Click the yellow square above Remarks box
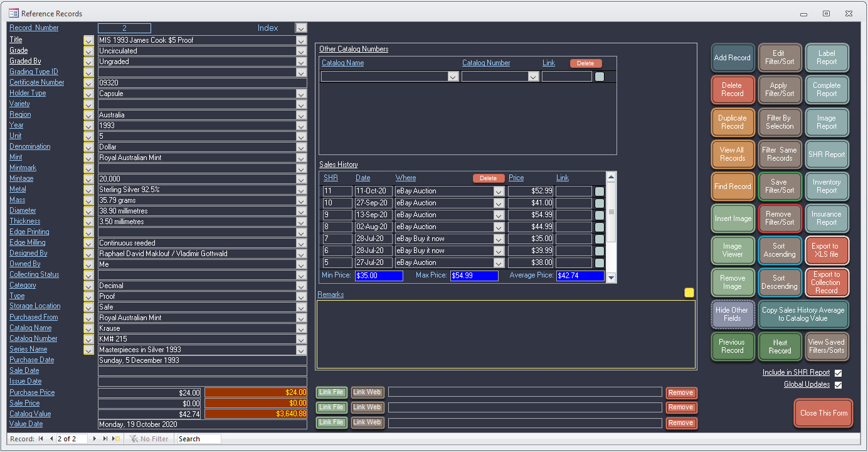Viewport: 868px width, 452px height. click(689, 293)
